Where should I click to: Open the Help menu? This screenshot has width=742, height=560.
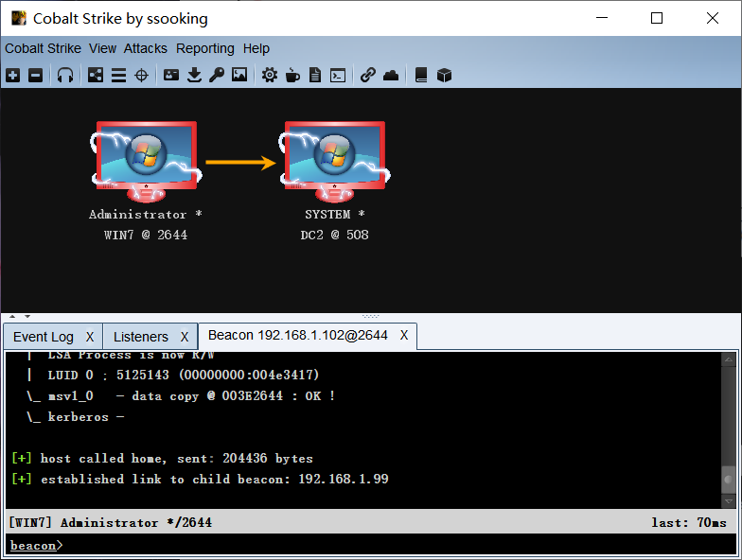(256, 48)
